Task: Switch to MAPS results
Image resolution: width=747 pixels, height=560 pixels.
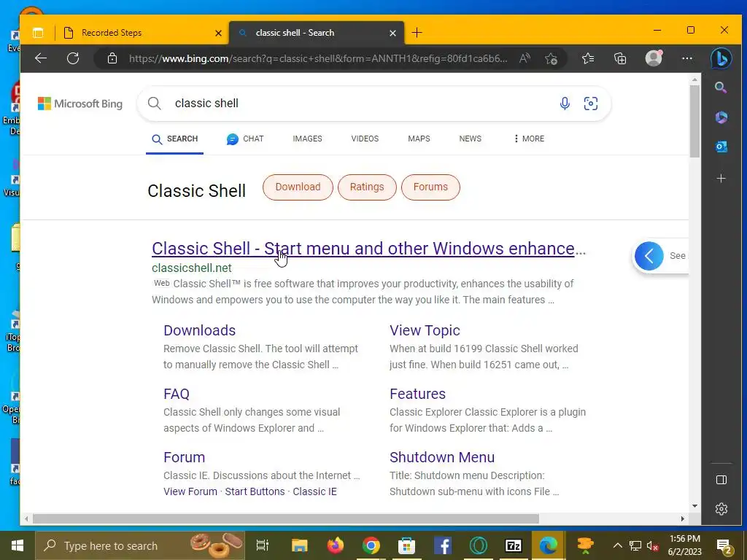Action: coord(419,139)
